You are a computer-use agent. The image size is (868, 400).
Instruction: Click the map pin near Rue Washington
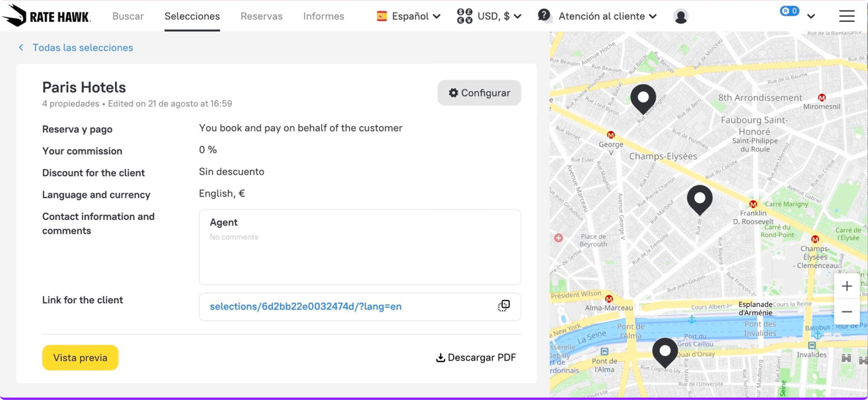[x=643, y=98]
